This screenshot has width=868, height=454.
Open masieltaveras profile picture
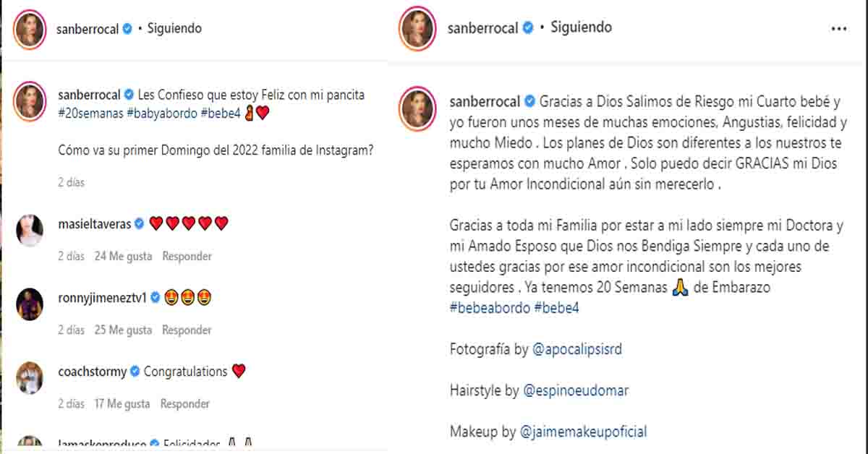click(x=30, y=230)
